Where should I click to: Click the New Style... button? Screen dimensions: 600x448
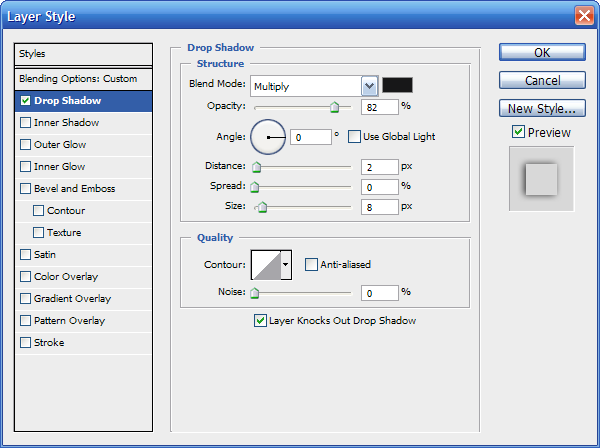(542, 108)
